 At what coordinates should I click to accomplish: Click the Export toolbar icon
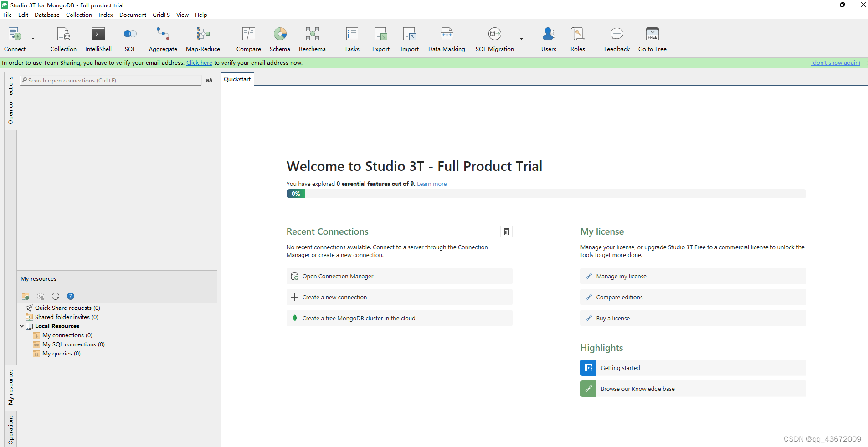click(x=381, y=39)
